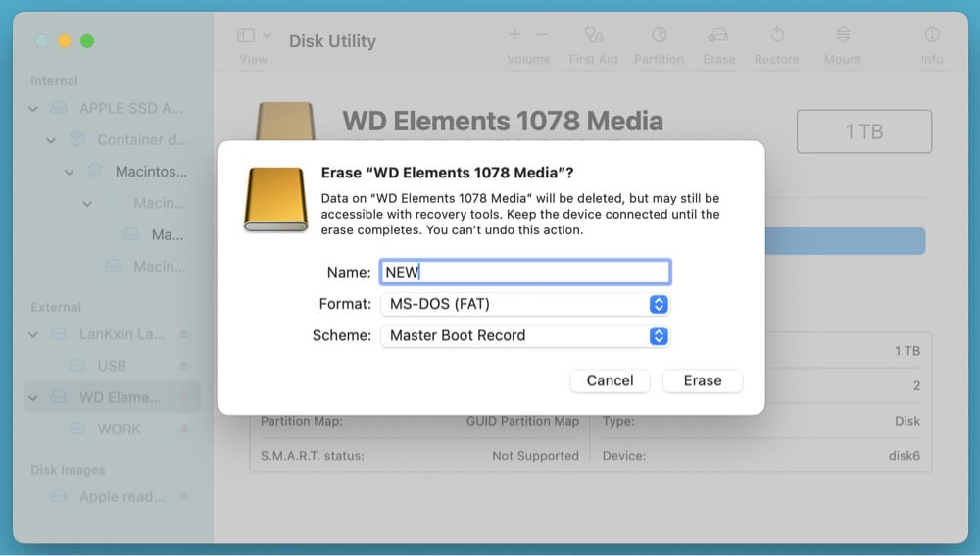Viewport: 980px width, 556px height.
Task: Collapse the nested Macin... snapshot chevron
Action: (87, 204)
